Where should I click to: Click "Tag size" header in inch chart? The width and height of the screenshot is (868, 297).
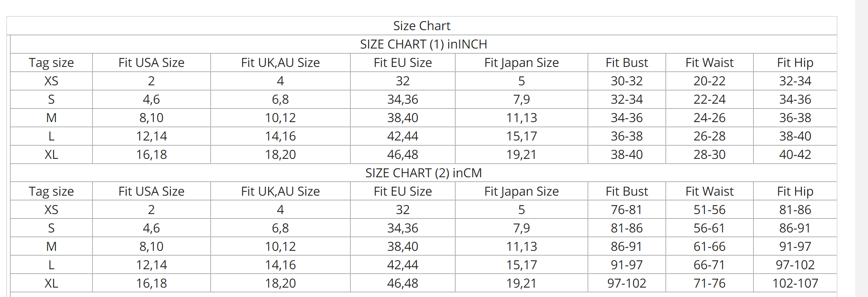click(51, 63)
